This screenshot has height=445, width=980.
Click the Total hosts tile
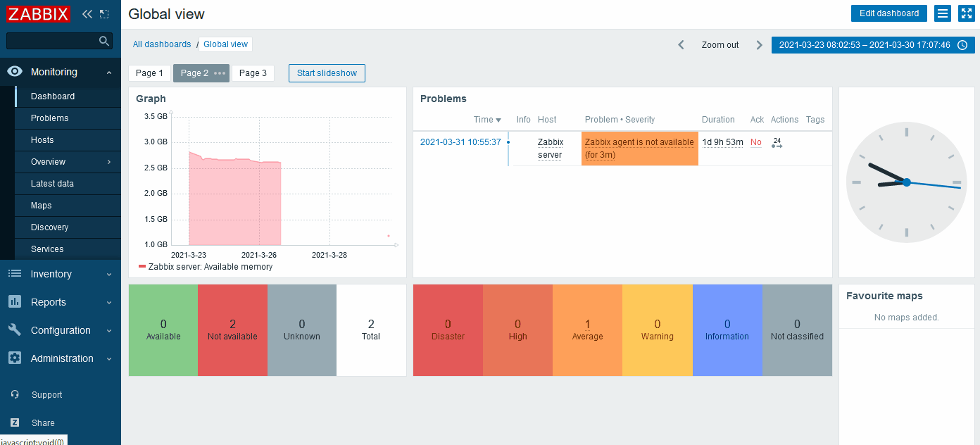tap(371, 330)
